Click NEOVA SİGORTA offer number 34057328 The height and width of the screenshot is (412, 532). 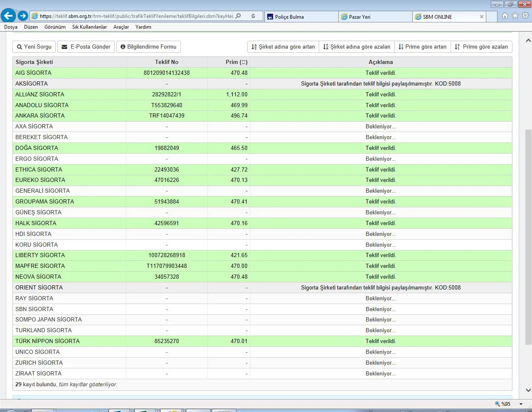click(167, 277)
